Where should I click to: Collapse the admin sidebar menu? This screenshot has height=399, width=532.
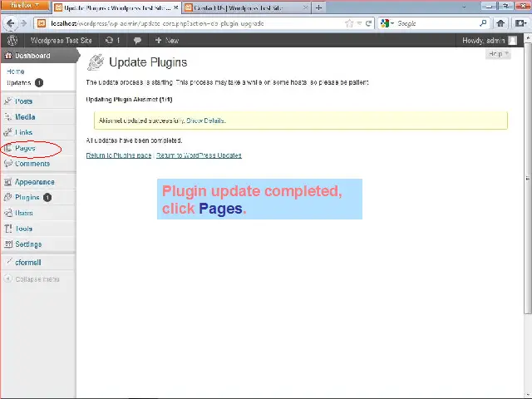coord(32,279)
